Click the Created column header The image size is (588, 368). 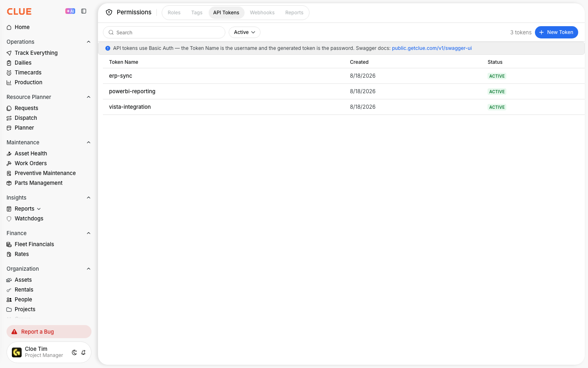point(359,62)
